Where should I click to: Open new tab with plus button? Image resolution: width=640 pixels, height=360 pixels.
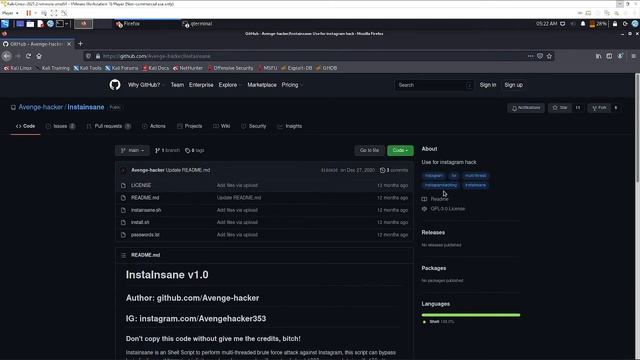[80, 44]
